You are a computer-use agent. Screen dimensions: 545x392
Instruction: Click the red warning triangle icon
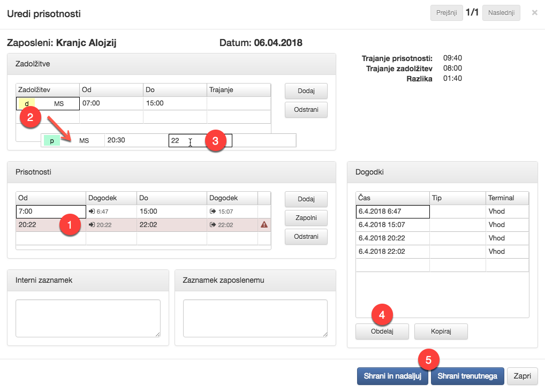coord(264,225)
